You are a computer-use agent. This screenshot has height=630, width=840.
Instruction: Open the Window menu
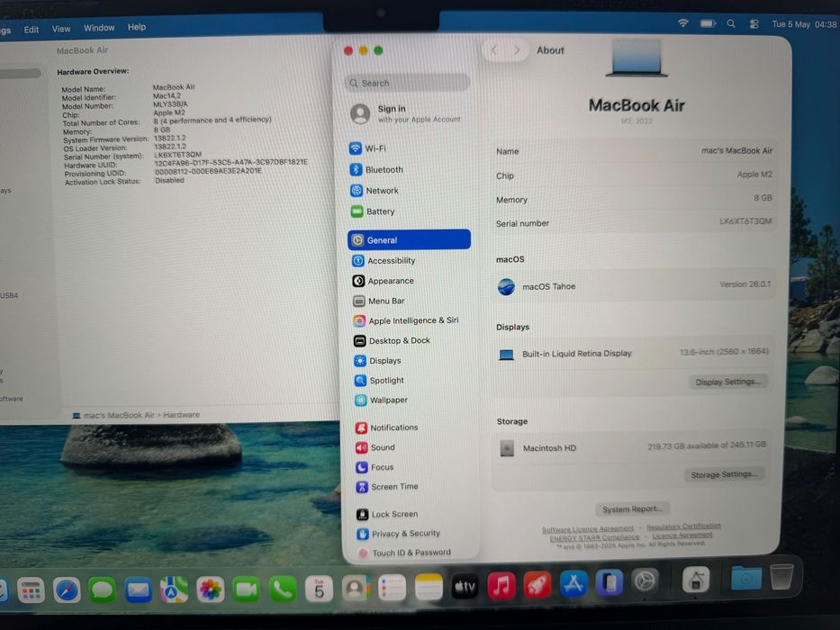(x=99, y=27)
